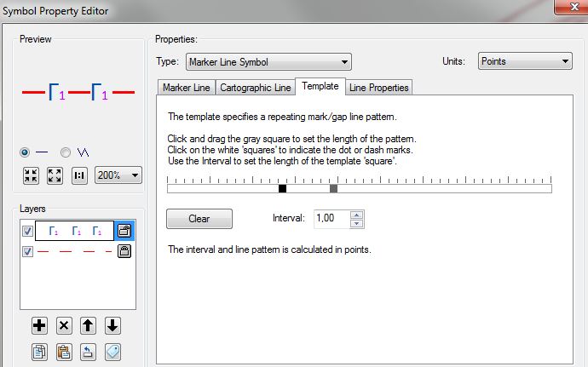
Task: Open the 200% preview zoom dropdown
Action: coord(118,175)
